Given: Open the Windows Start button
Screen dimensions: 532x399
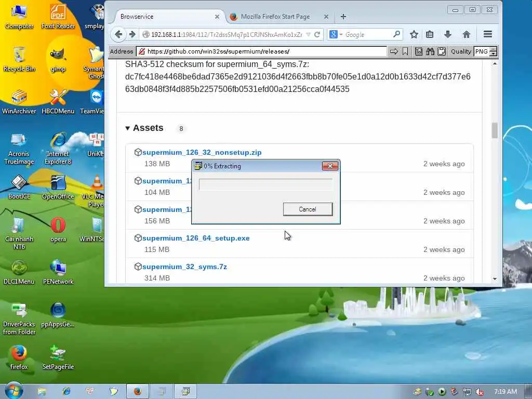Looking at the screenshot, I should tap(14, 392).
